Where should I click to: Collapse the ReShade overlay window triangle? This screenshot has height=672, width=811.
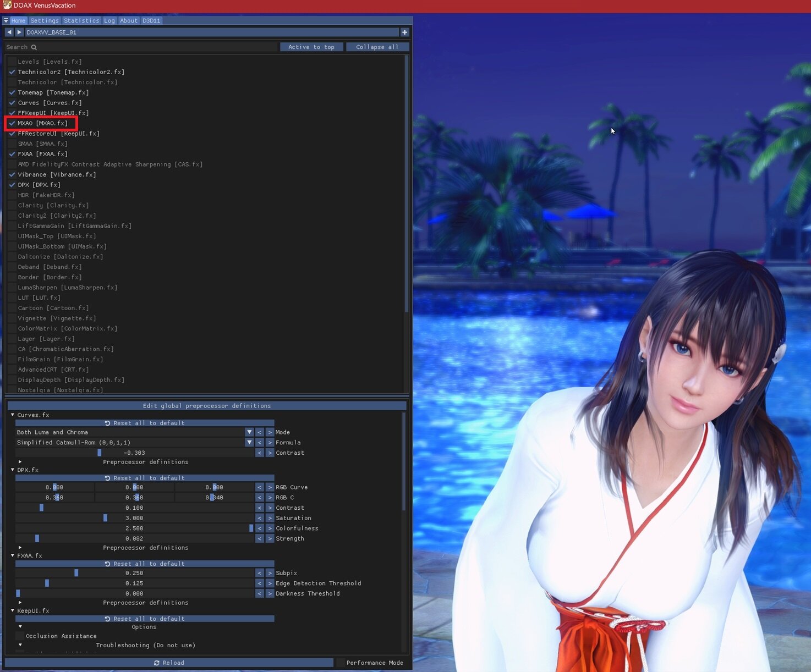(6, 20)
